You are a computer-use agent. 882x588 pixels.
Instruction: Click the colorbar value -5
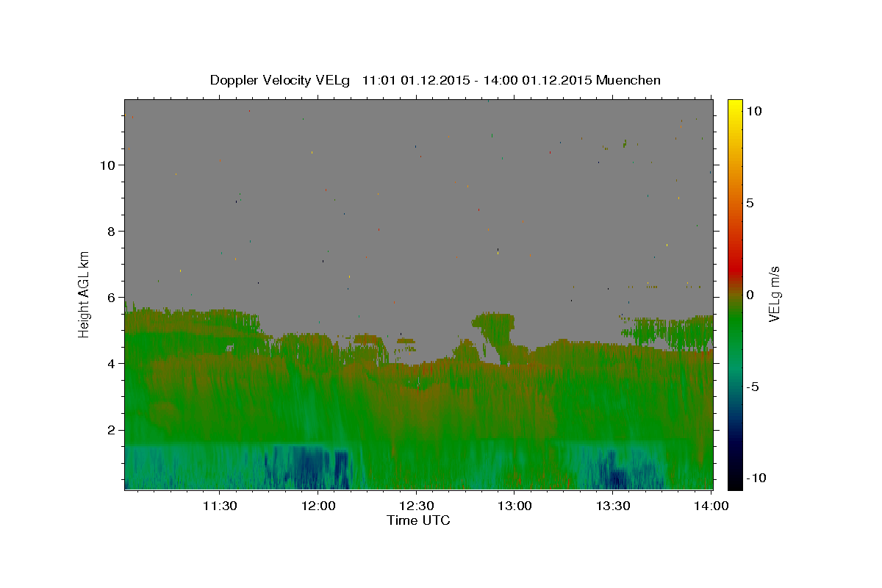(x=753, y=387)
